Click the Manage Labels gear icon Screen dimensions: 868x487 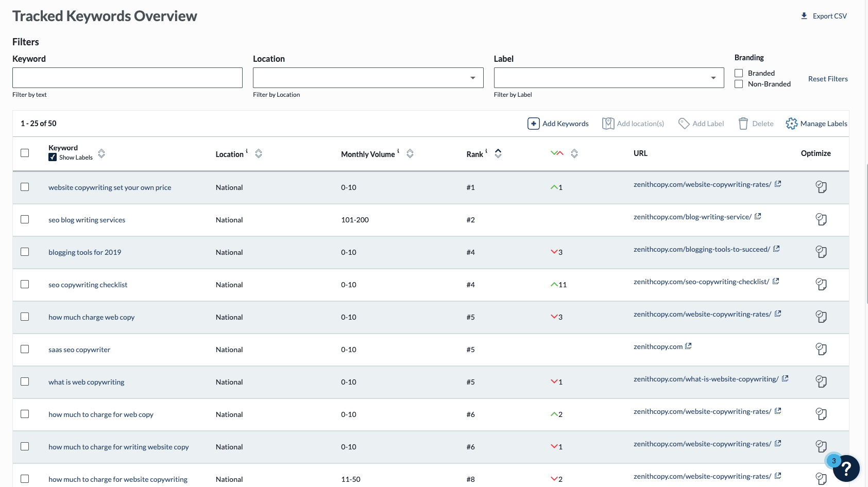point(791,124)
